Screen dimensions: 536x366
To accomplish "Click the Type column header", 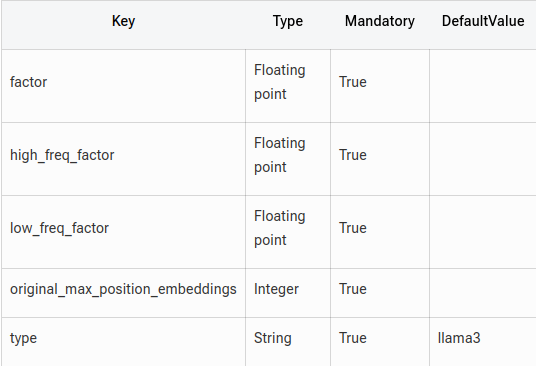I will (x=288, y=21).
